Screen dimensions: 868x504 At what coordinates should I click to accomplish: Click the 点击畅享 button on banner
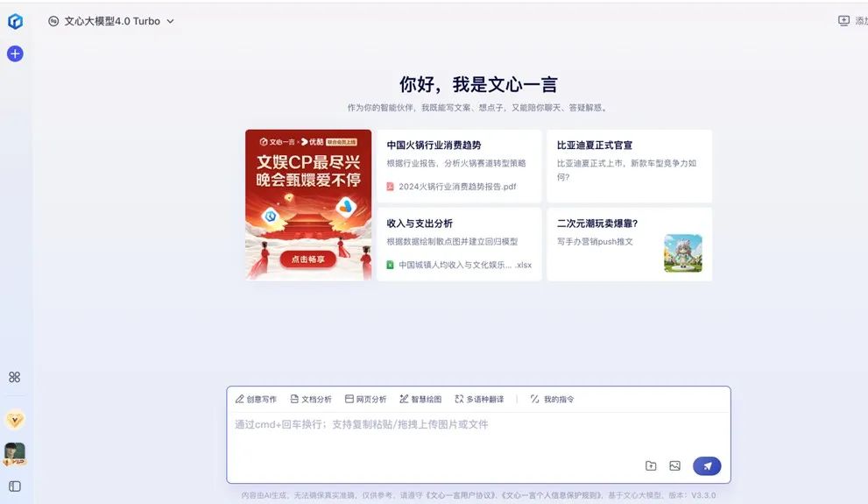click(307, 259)
